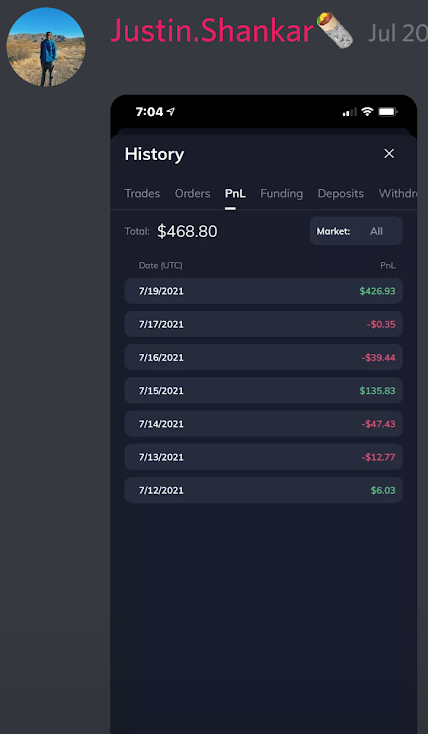Open the Withdrawals tab
The width and height of the screenshot is (428, 734).
click(398, 193)
